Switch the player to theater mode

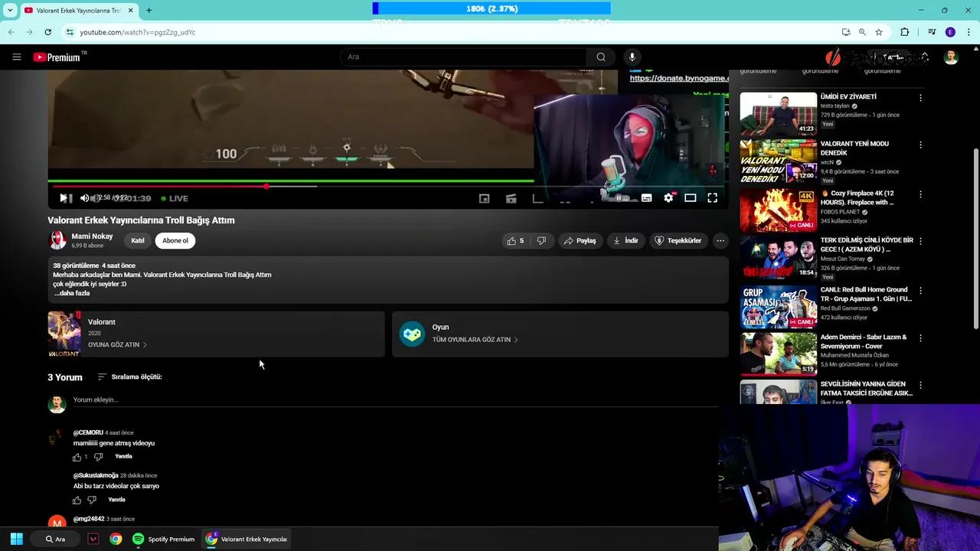pyautogui.click(x=690, y=198)
